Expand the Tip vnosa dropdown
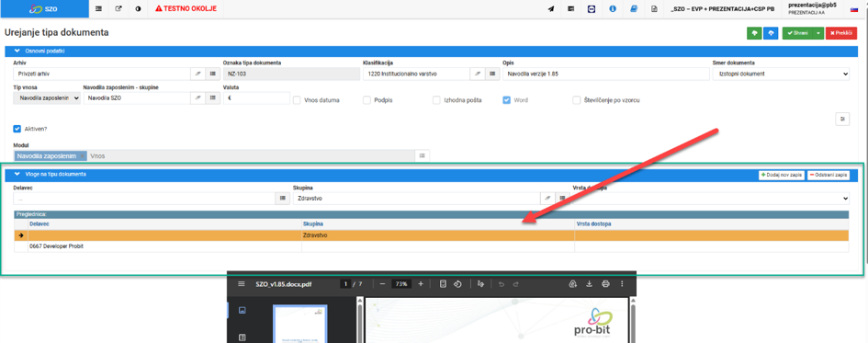The image size is (868, 343). pos(47,98)
